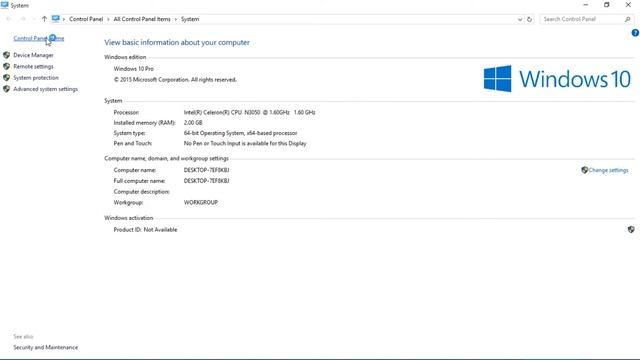Open System protection link
The image size is (640, 360).
click(36, 78)
